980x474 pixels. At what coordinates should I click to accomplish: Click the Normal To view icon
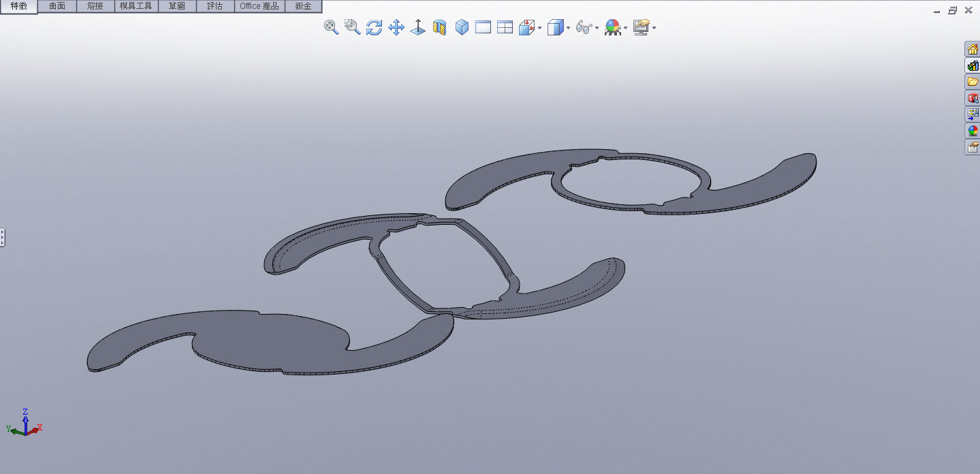pyautogui.click(x=417, y=27)
